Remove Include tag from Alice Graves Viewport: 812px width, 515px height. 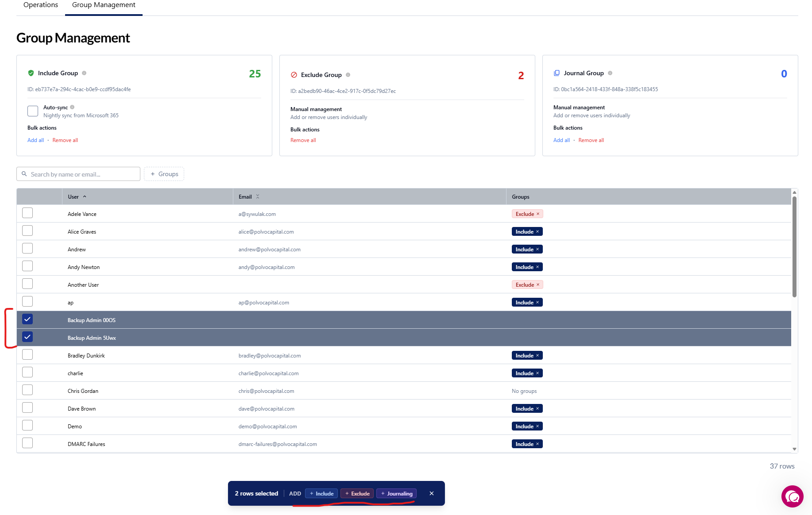[537, 231]
